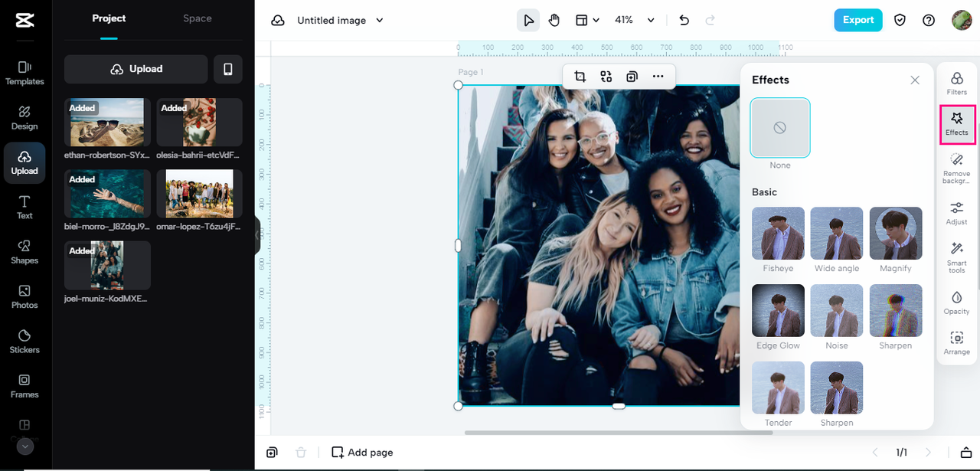Open the Adjust settings icon

tap(956, 213)
